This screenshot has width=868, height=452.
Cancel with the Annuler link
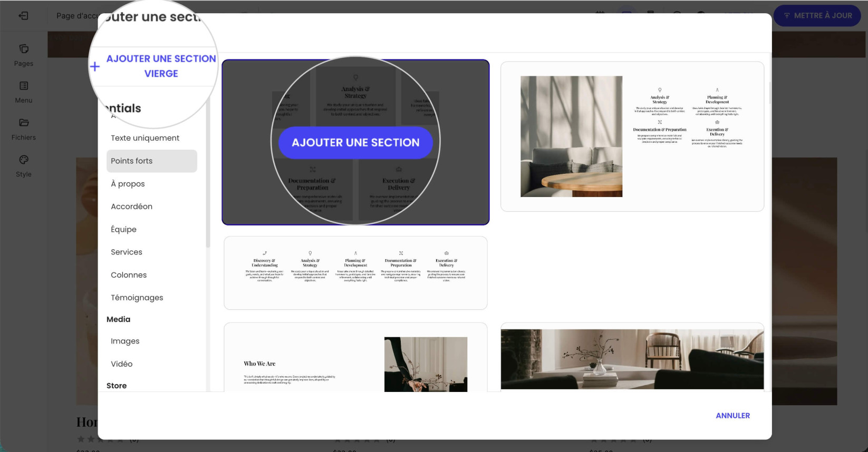[x=732, y=416]
